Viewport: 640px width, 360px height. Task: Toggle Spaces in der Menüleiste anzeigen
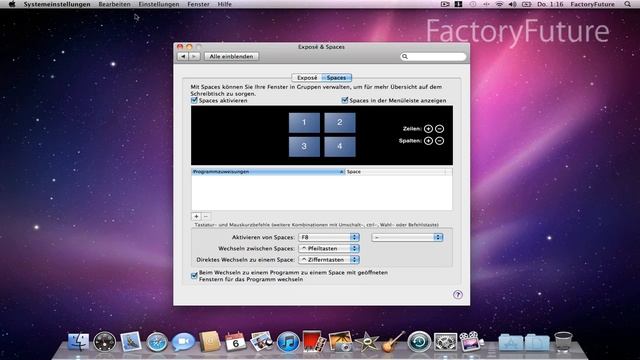click(x=345, y=100)
